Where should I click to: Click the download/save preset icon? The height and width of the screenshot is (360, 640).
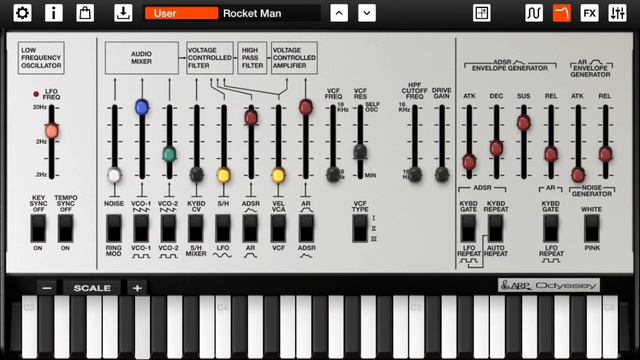(x=123, y=13)
